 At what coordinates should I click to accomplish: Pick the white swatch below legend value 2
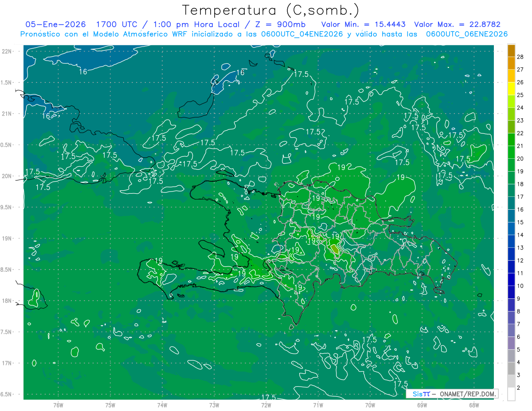coord(511,394)
